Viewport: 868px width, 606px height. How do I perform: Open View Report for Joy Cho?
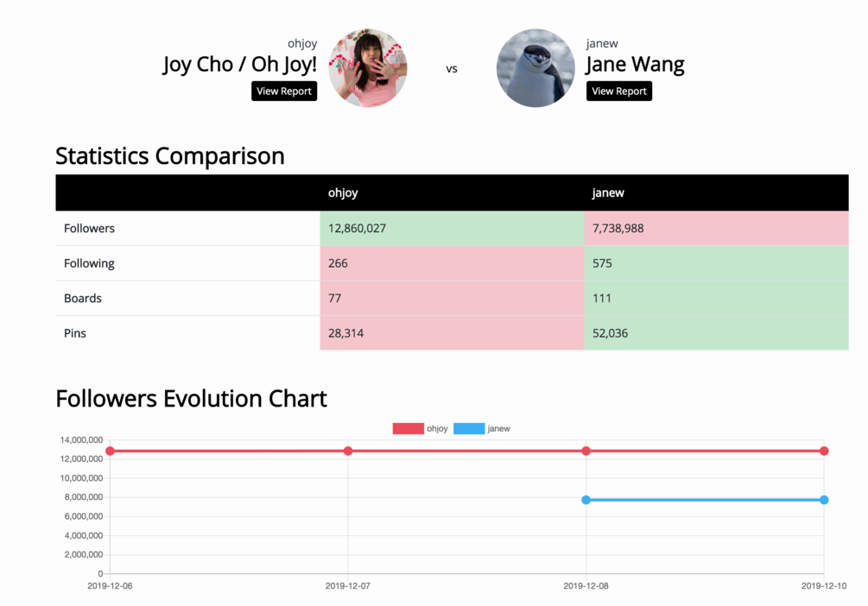click(284, 91)
